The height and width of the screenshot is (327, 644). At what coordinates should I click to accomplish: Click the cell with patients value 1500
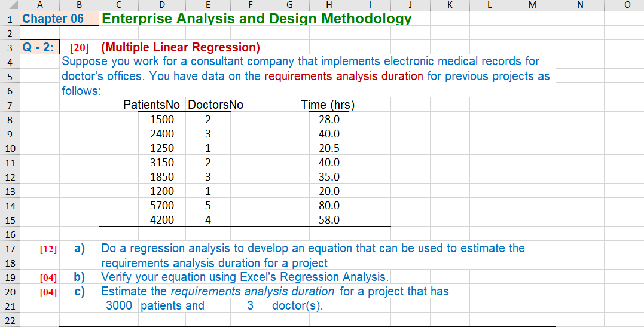click(x=162, y=120)
